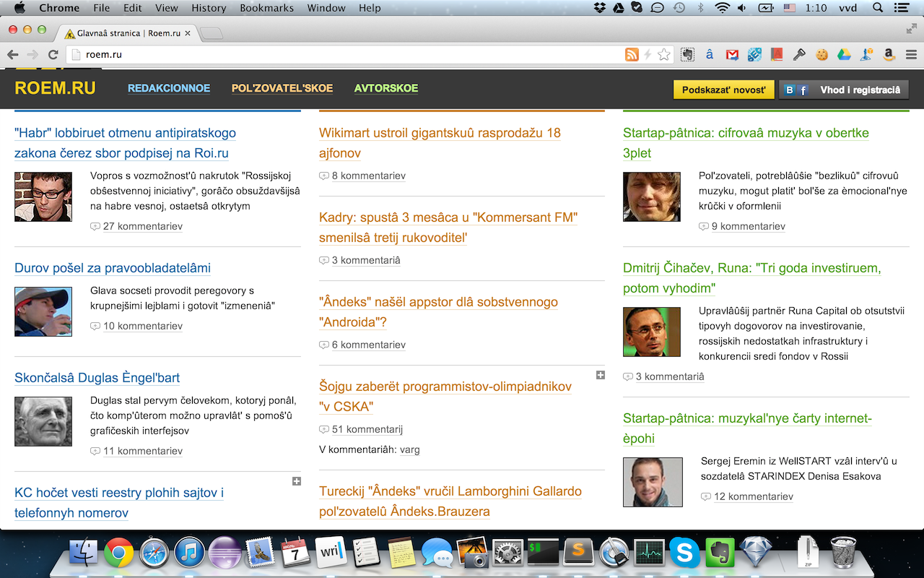This screenshot has height=578, width=924.
Task: Click the Dmitrij Čihačev photo thumbnail
Action: click(652, 332)
